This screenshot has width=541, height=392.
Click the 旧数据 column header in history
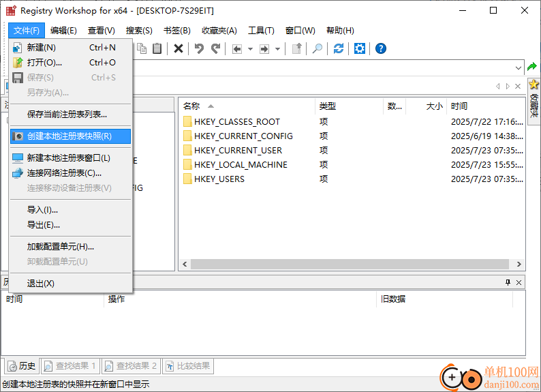point(444,299)
